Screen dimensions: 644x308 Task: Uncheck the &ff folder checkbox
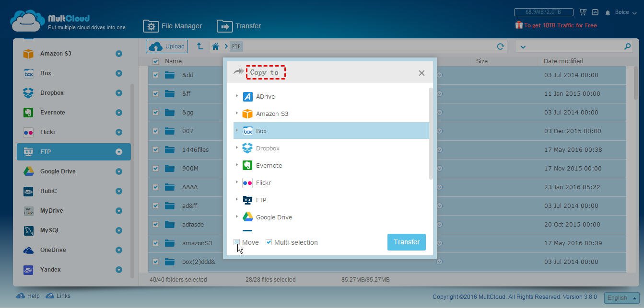click(155, 93)
